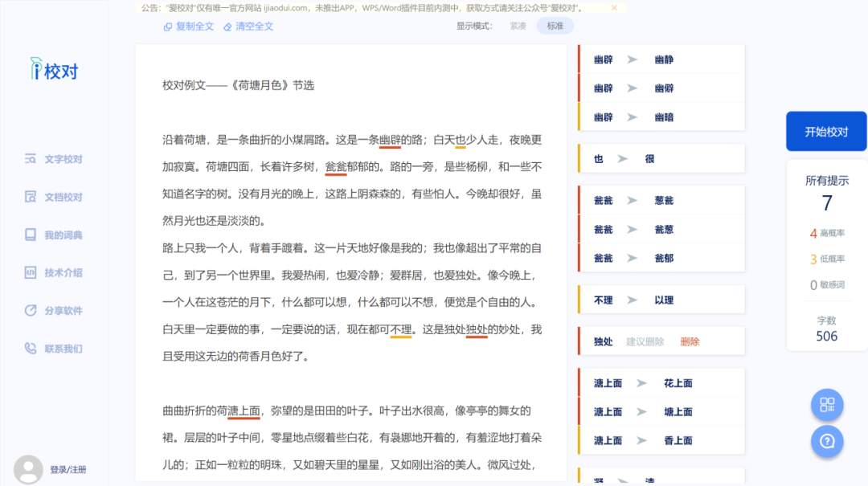Apply suggestion 蓊蓊 to 蓊葱

click(661, 229)
